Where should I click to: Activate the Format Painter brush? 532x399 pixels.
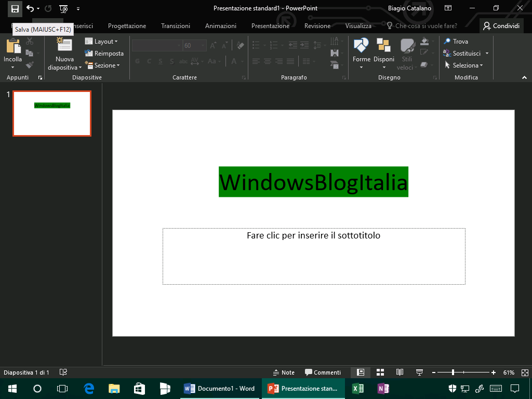(30, 65)
